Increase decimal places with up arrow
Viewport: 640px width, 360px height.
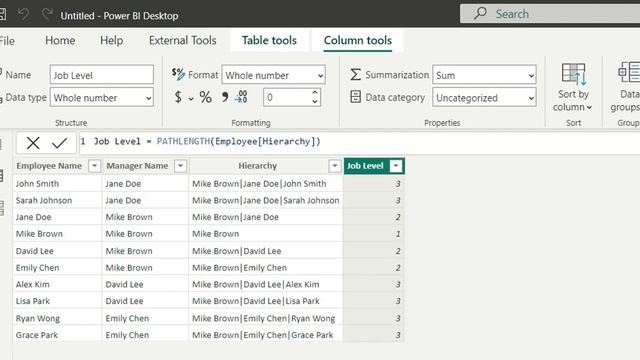[x=315, y=93]
